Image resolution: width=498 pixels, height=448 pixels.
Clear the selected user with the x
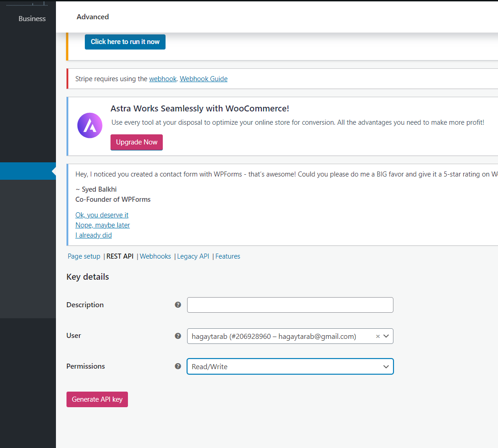click(378, 336)
